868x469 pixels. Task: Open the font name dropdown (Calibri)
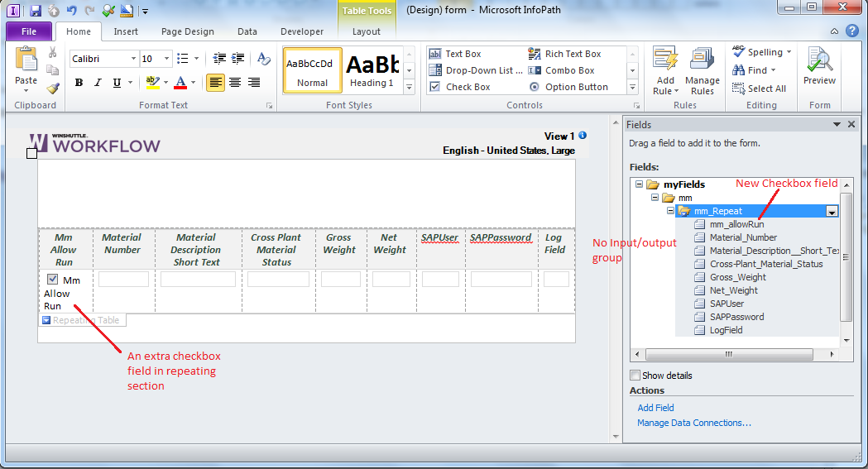[133, 58]
